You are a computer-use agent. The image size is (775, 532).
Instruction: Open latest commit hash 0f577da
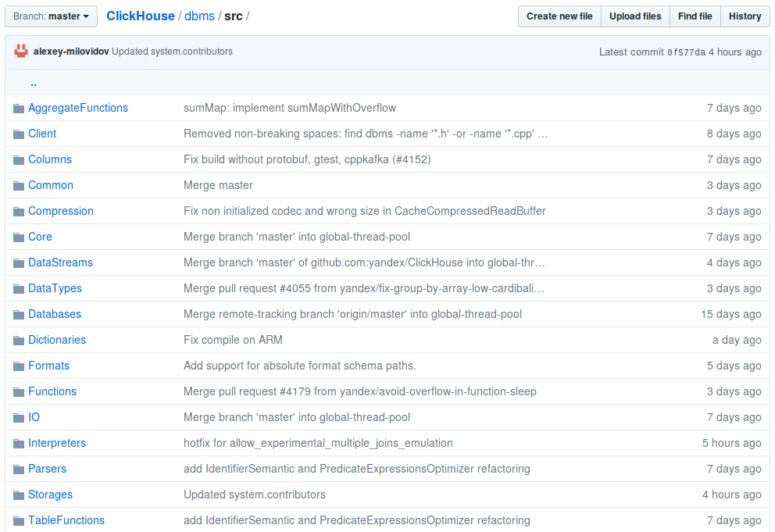point(686,52)
